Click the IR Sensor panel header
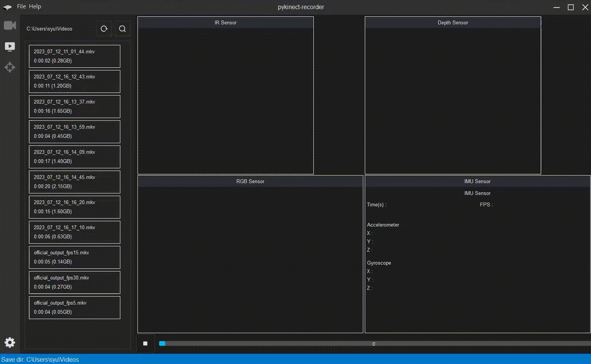 click(225, 22)
